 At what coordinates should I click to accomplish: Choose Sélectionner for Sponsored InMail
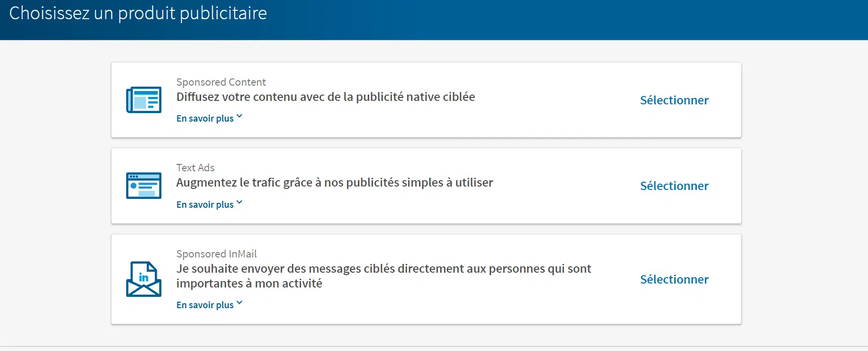(674, 280)
